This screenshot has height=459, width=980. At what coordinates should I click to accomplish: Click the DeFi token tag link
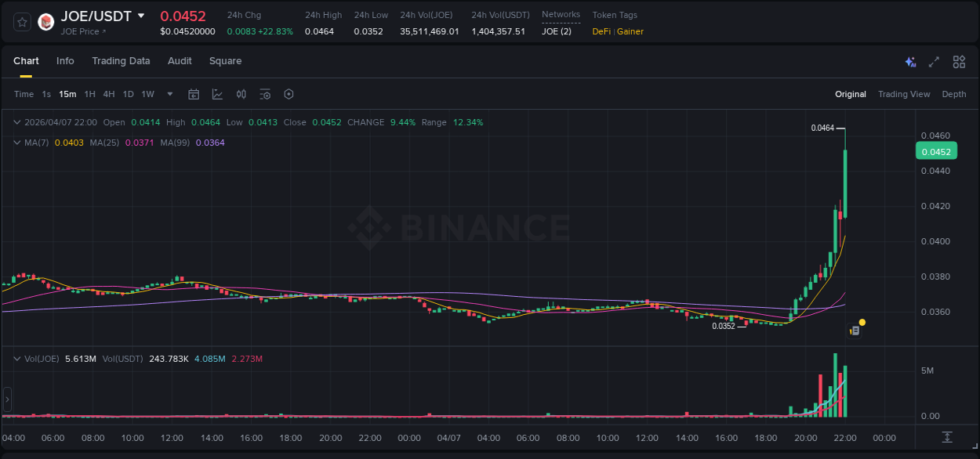601,31
